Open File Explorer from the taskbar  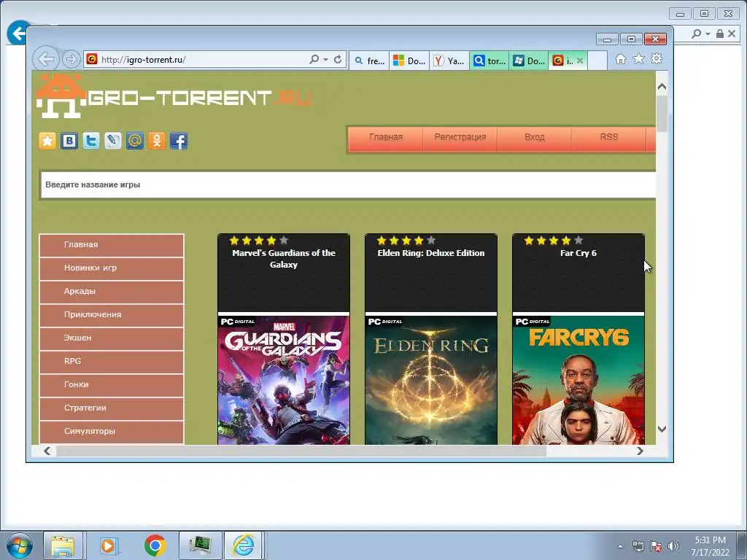[63, 545]
